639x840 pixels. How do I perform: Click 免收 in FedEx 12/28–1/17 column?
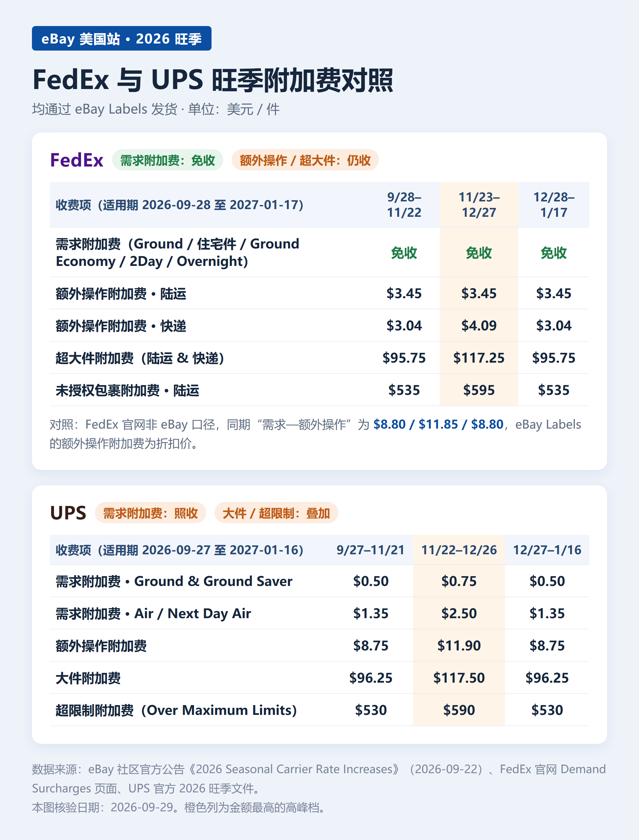coord(554,253)
